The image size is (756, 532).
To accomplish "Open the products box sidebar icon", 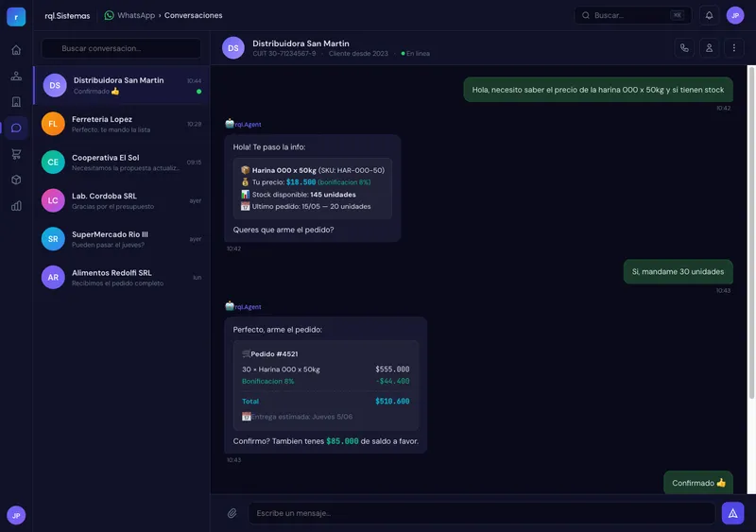I will click(16, 180).
